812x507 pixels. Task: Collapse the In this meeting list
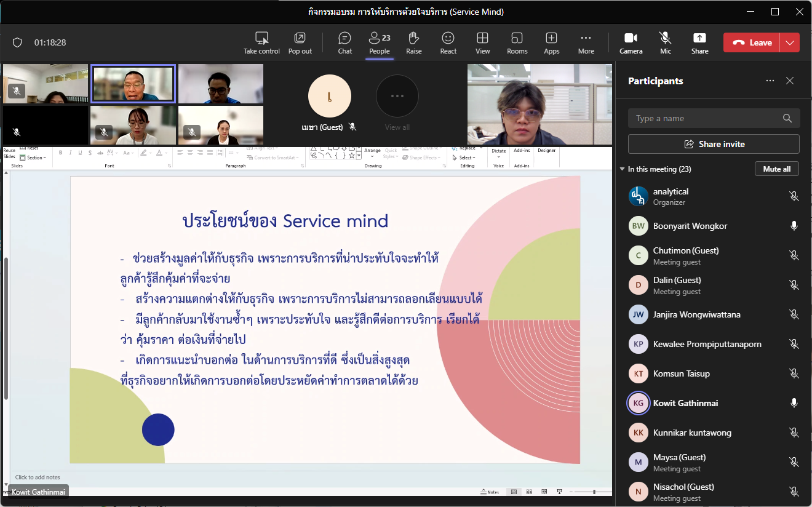622,169
